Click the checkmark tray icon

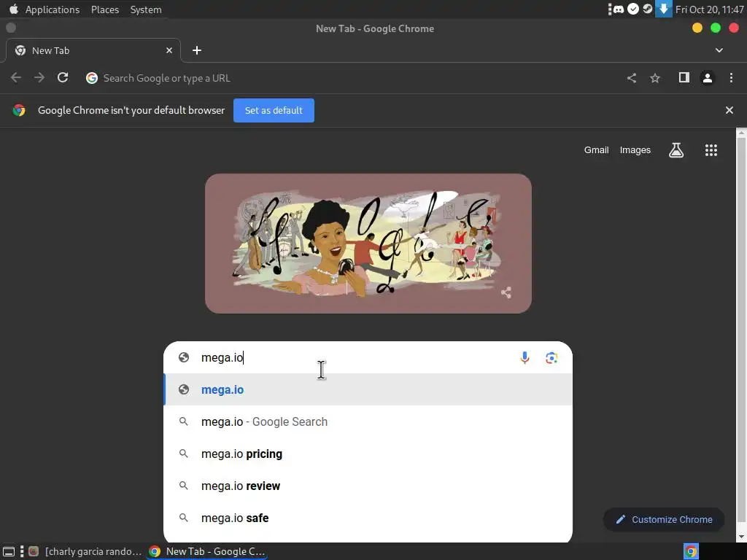coord(632,9)
